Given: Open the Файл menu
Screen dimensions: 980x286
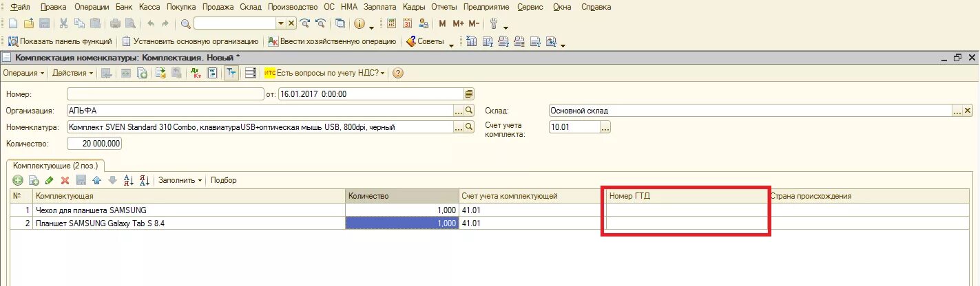Looking at the screenshot, I should point(21,7).
